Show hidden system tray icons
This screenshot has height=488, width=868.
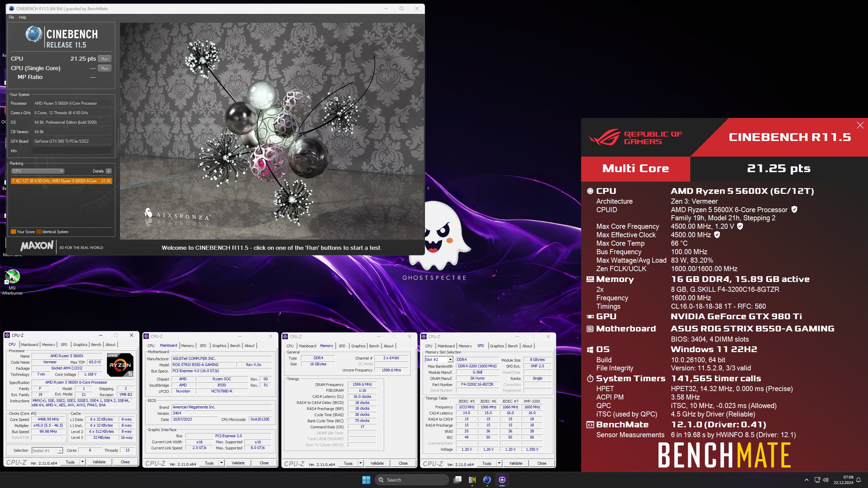pyautogui.click(x=807, y=480)
